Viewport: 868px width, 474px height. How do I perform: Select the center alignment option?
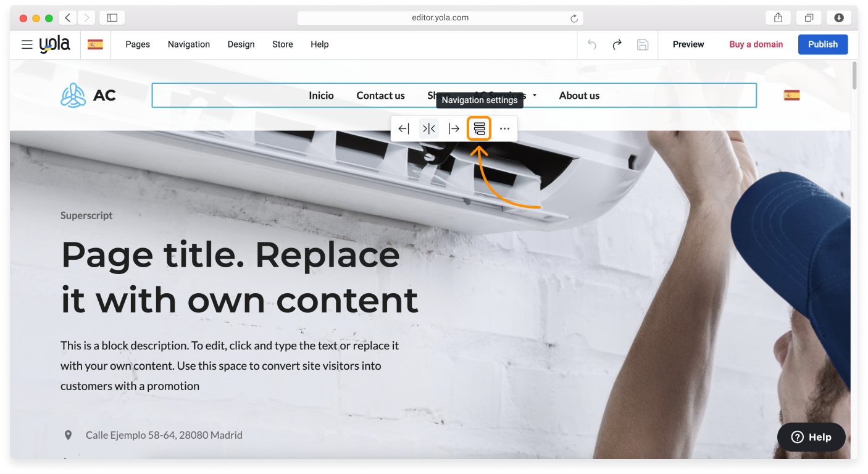[428, 128]
